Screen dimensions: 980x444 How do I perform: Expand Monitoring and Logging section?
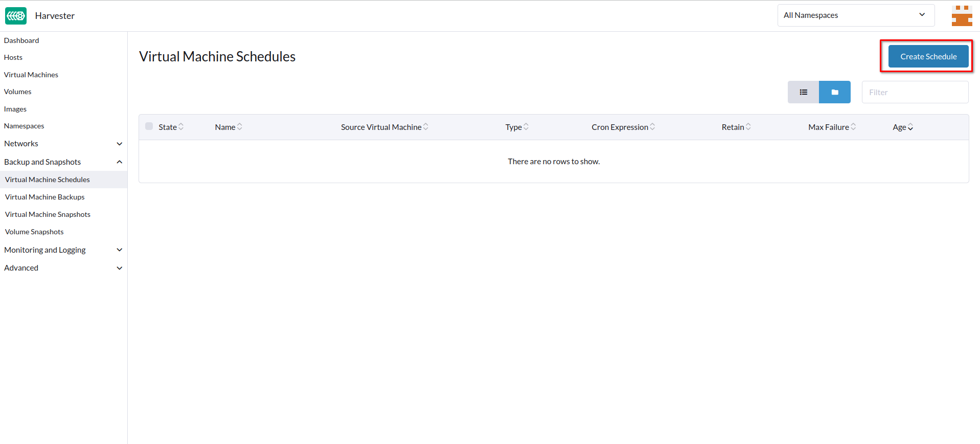point(63,250)
